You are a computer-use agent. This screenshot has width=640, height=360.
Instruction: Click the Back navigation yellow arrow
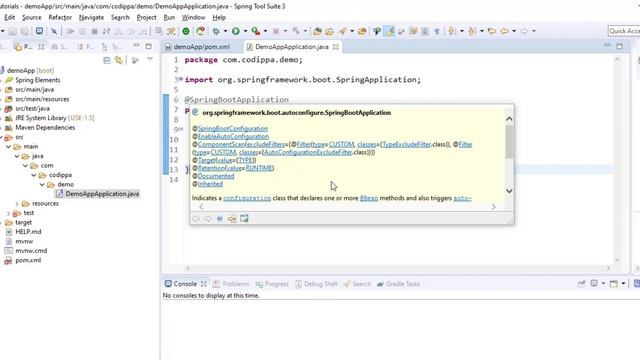[x=504, y=31]
